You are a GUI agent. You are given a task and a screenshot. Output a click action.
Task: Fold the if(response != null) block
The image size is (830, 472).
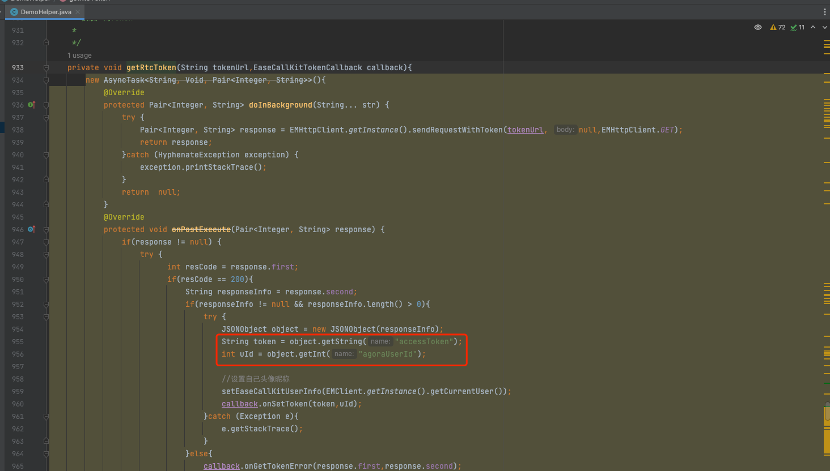[x=46, y=242]
